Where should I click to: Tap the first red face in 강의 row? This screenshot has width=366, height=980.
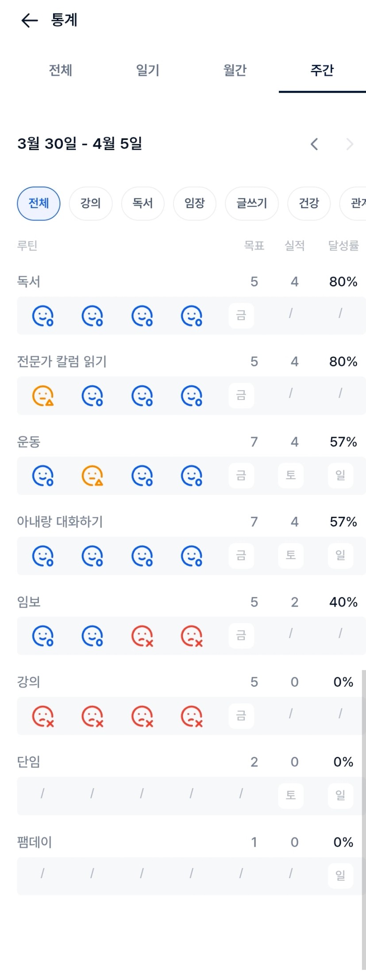(43, 716)
